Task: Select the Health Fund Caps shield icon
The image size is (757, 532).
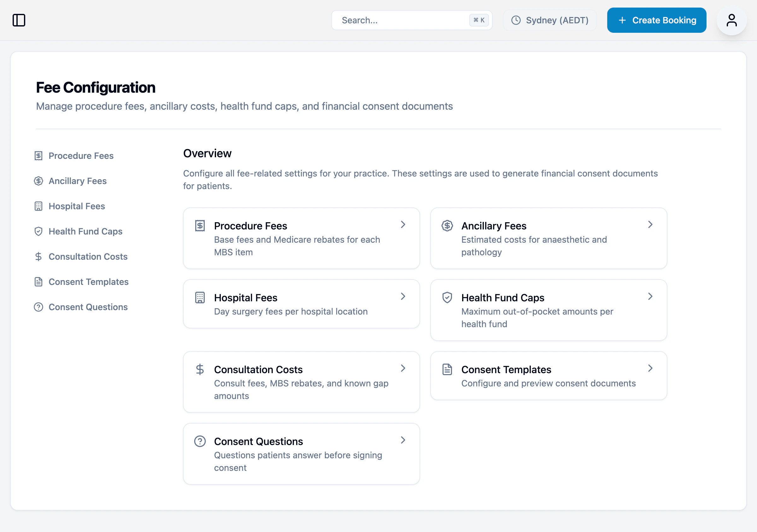Action: [x=38, y=231]
